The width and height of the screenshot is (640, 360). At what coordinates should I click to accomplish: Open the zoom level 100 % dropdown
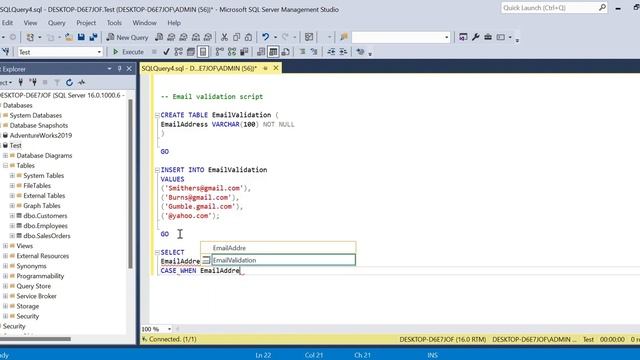[169, 329]
